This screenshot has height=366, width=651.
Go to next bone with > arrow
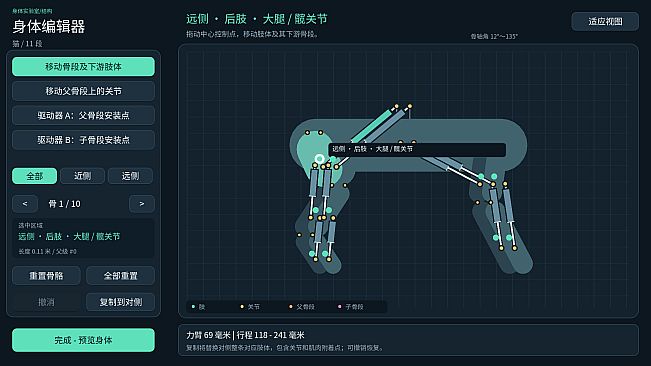coord(142,204)
